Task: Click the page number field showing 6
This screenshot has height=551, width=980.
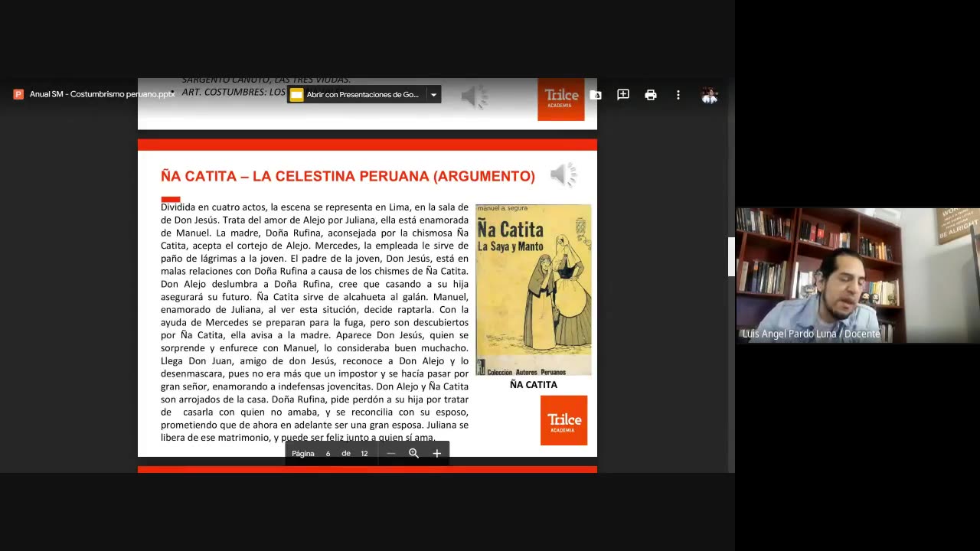Action: [x=328, y=453]
